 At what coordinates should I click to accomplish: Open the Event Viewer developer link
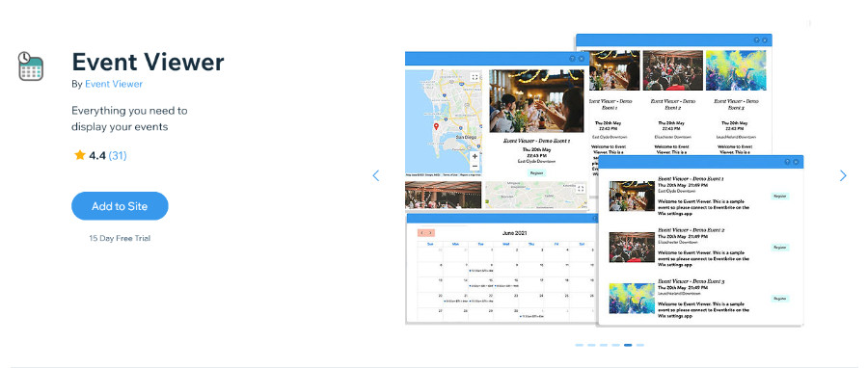114,84
